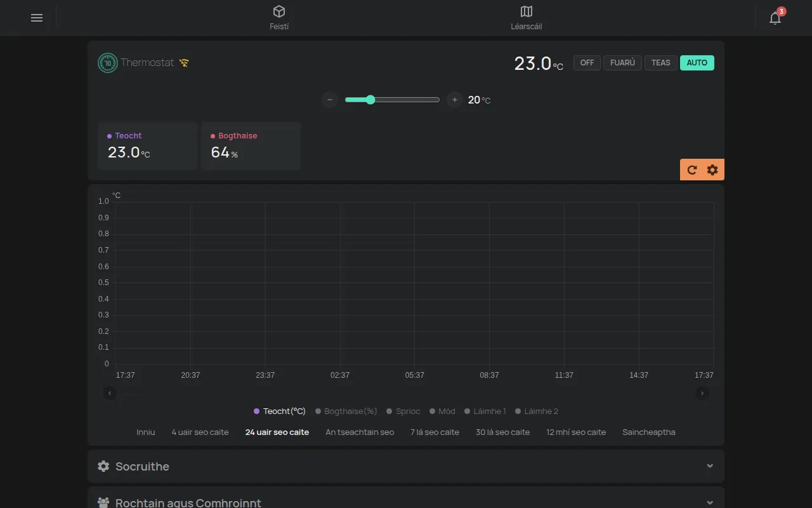812x508 pixels.
Task: Open the hamburger menu
Action: tap(37, 18)
